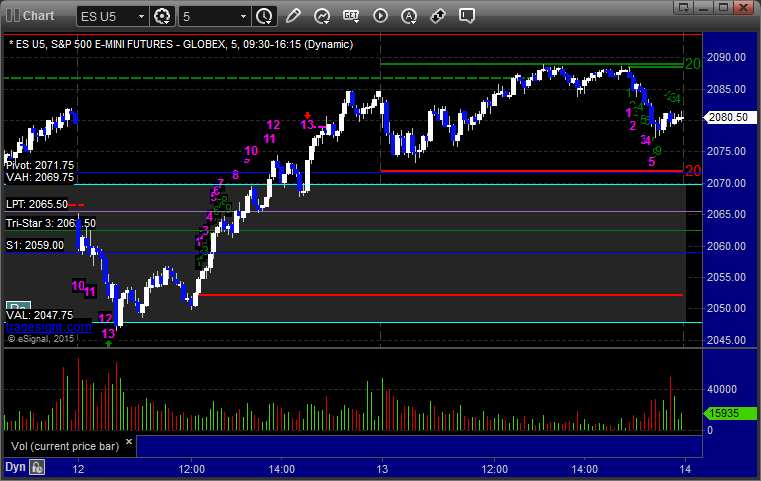This screenshot has width=761, height=481.
Task: Click the eSignal, 2015 copyright text
Action: (x=41, y=339)
